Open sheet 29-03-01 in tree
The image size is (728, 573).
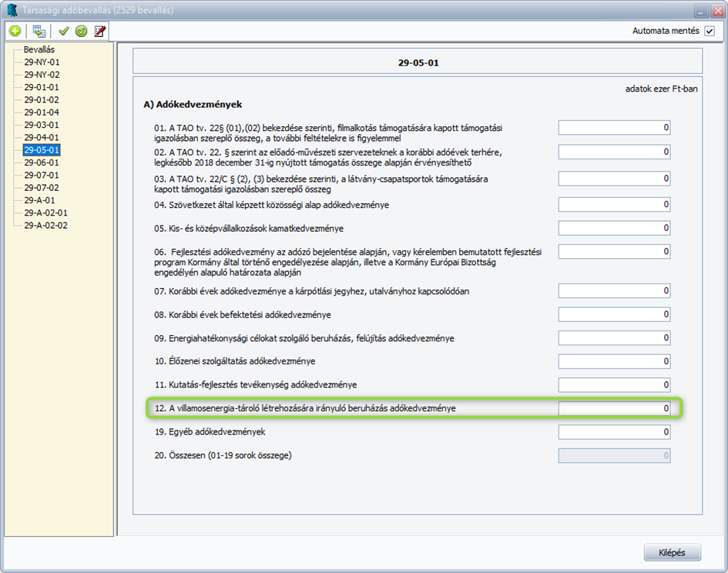pos(42,125)
